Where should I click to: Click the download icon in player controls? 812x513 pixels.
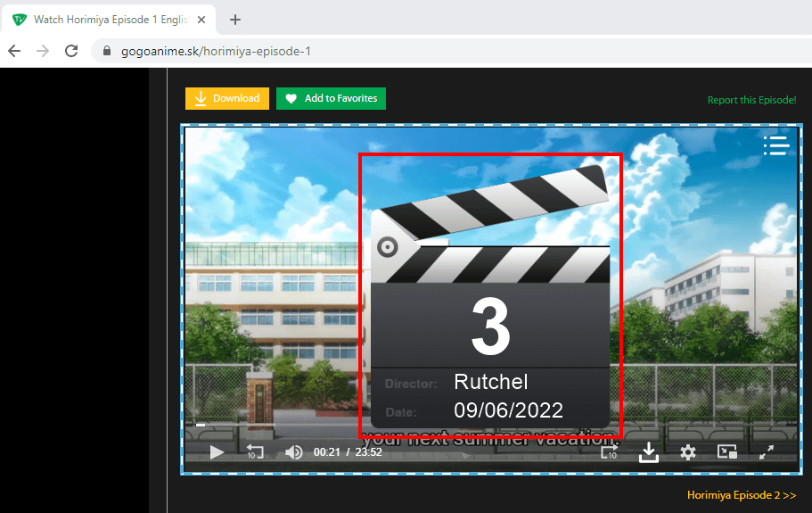pos(648,452)
